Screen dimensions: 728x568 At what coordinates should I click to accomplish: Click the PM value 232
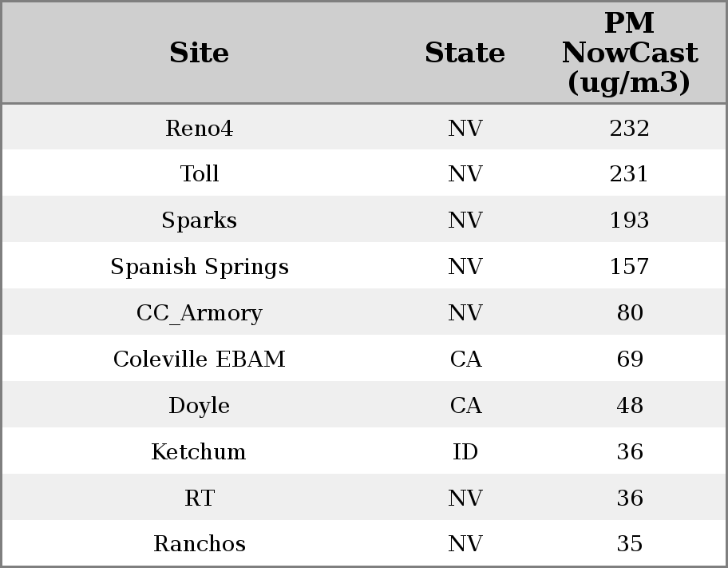629,129
